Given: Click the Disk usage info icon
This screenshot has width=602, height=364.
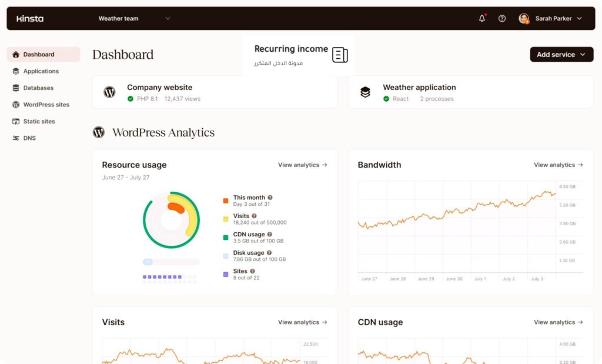Looking at the screenshot, I should click(269, 253).
